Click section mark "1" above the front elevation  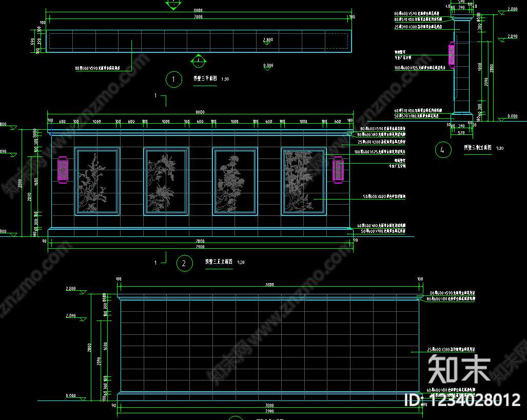(x=155, y=96)
